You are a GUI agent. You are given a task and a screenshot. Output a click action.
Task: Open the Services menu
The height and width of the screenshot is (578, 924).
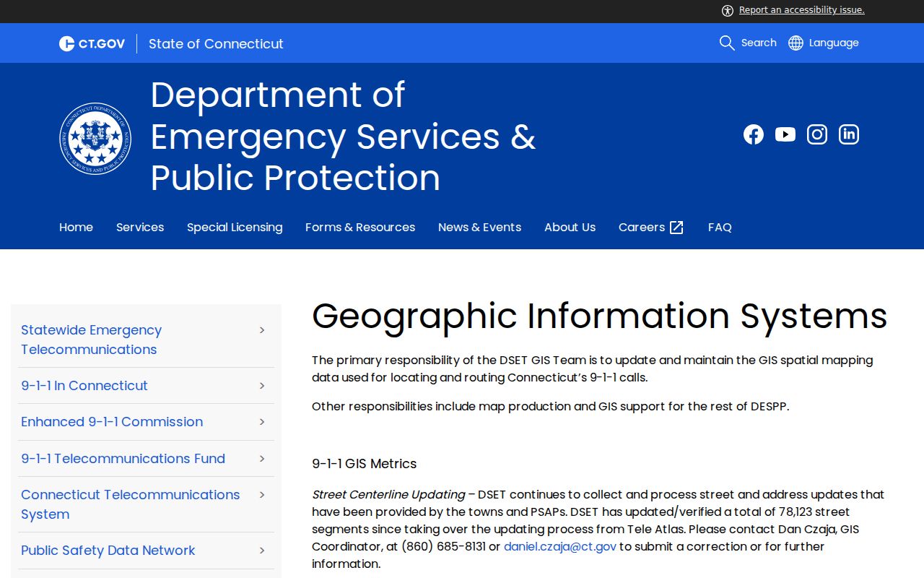click(140, 228)
